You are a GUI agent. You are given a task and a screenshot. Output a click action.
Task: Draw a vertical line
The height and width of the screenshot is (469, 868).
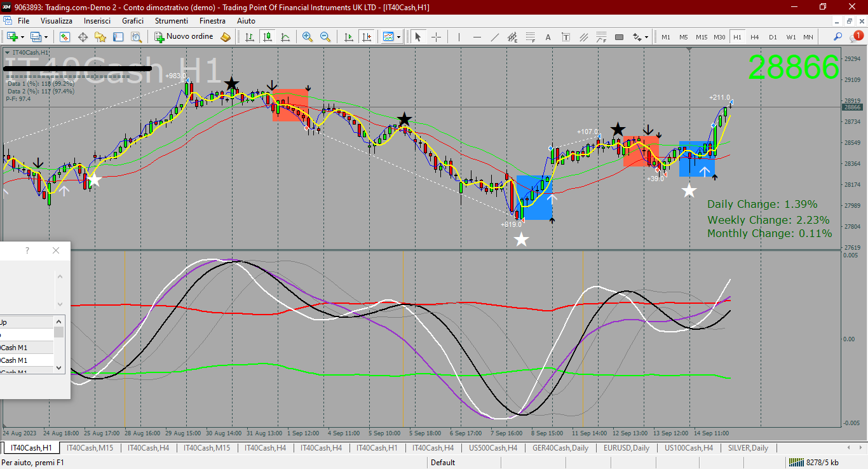[x=459, y=37]
